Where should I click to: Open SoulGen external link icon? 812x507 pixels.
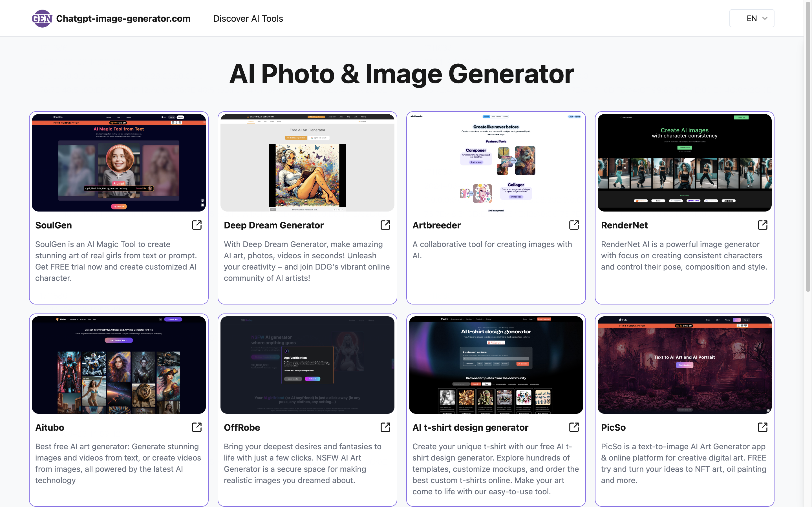[197, 225]
